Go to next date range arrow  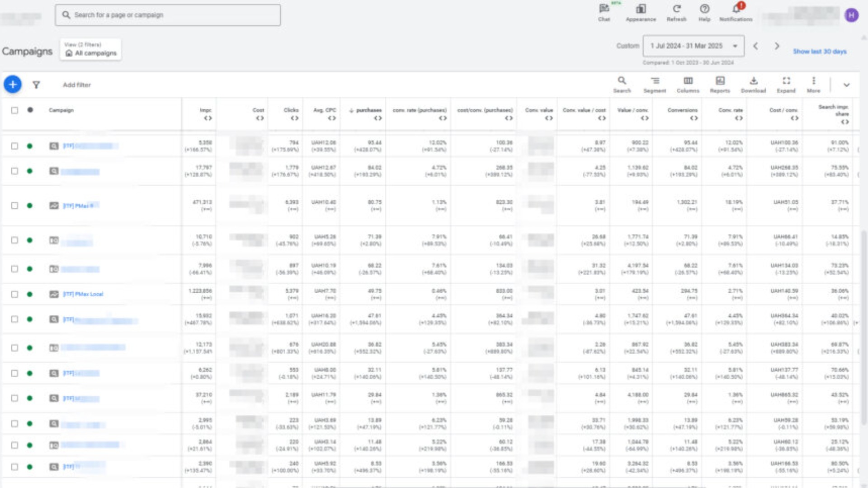click(x=777, y=46)
